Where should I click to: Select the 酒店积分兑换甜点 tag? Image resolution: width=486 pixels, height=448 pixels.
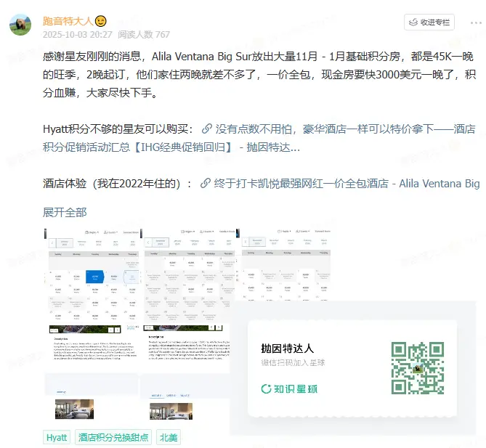113,437
